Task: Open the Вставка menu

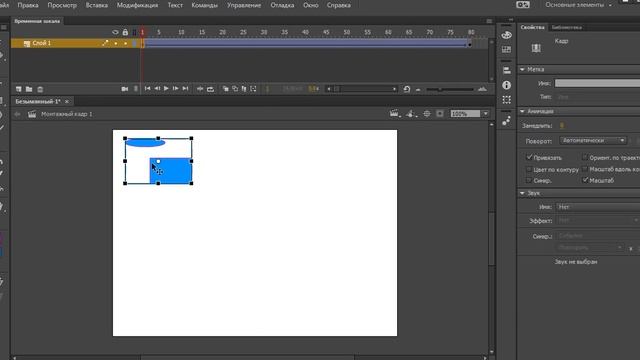Action: (x=96, y=5)
